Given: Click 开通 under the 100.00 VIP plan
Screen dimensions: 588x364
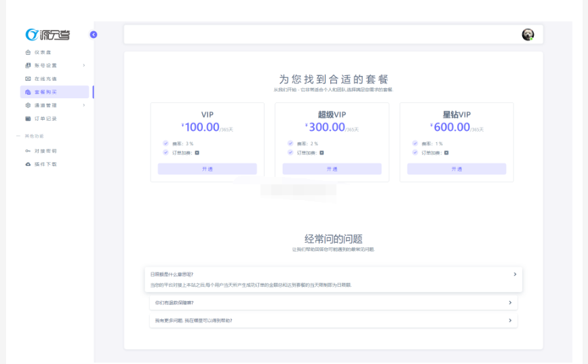Looking at the screenshot, I should click(x=208, y=169).
